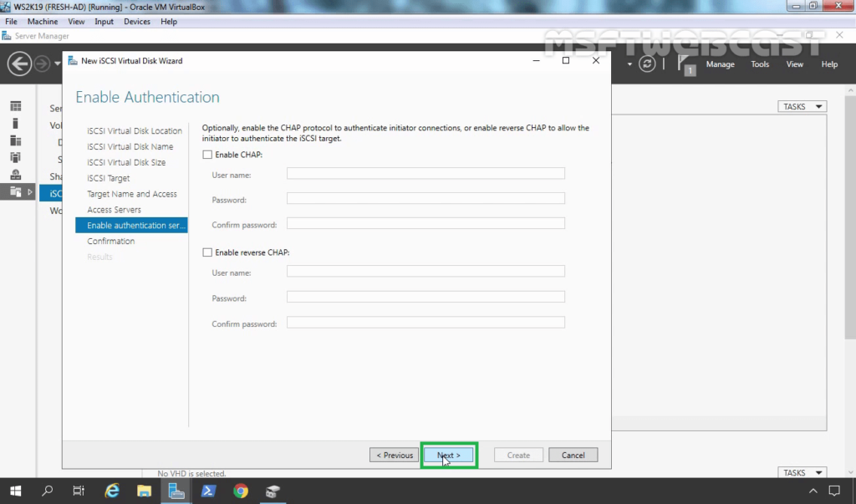Open the notifications flag icon

(x=685, y=64)
